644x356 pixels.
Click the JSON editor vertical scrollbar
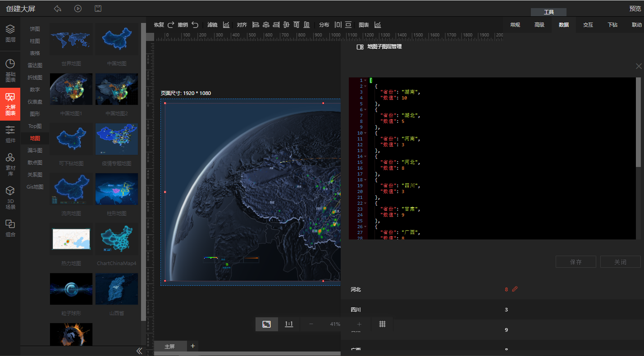tap(638, 122)
